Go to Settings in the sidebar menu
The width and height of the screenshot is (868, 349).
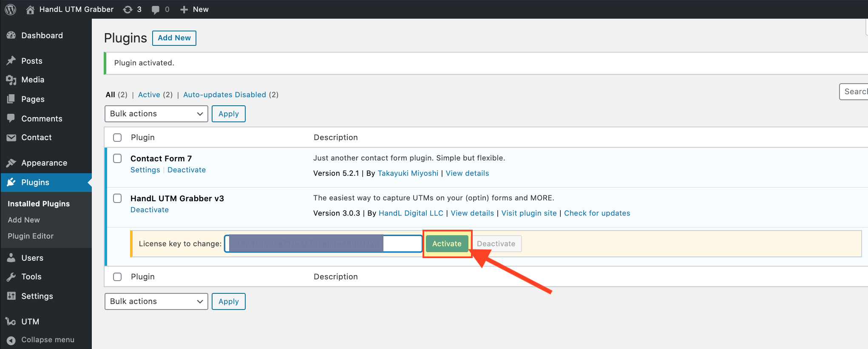(37, 296)
